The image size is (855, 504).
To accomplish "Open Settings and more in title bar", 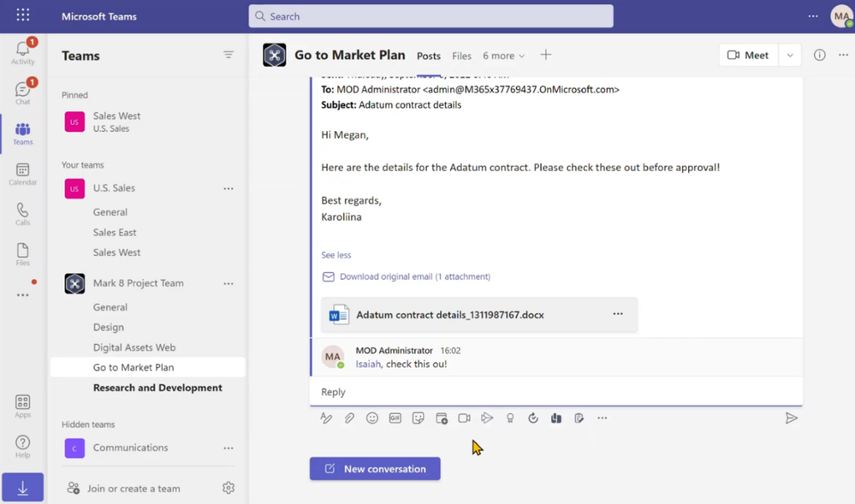I will 813,16.
